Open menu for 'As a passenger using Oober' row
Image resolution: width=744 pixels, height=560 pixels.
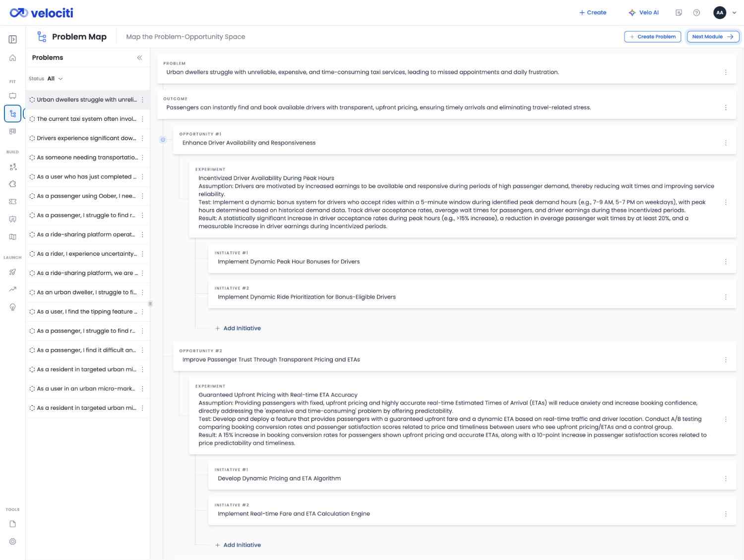pyautogui.click(x=142, y=196)
